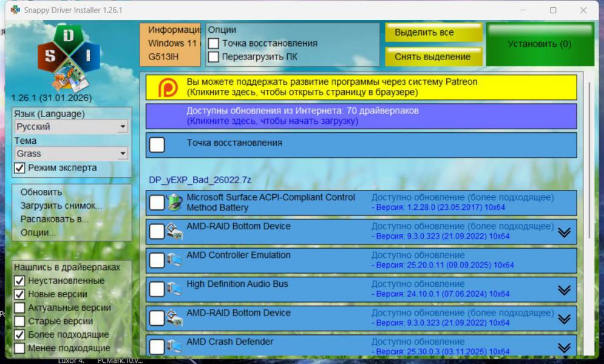Click the battery icon for Microsoft Surface ACPI driver
Image resolution: width=604 pixels, height=364 pixels.
tap(175, 203)
